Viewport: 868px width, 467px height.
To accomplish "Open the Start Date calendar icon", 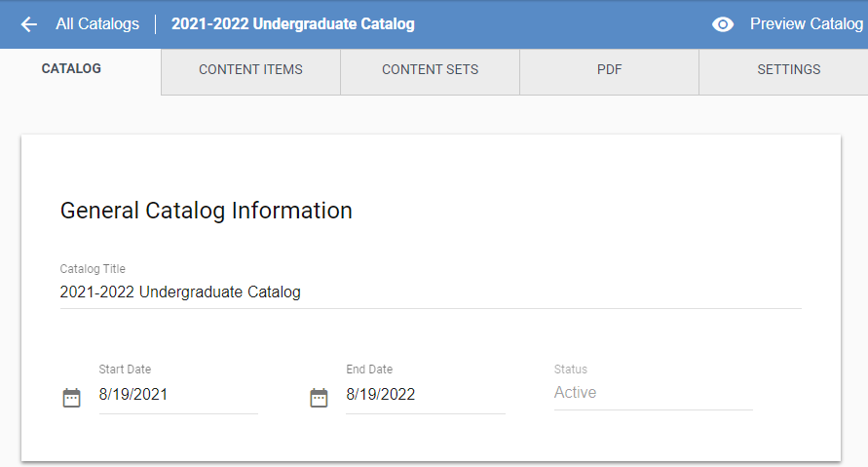I will click(x=71, y=398).
